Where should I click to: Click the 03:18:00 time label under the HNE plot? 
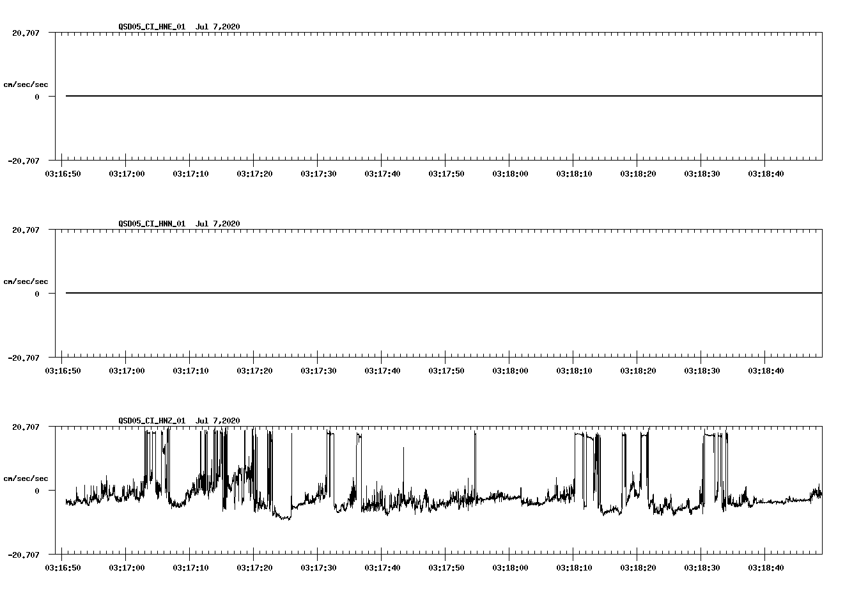510,173
